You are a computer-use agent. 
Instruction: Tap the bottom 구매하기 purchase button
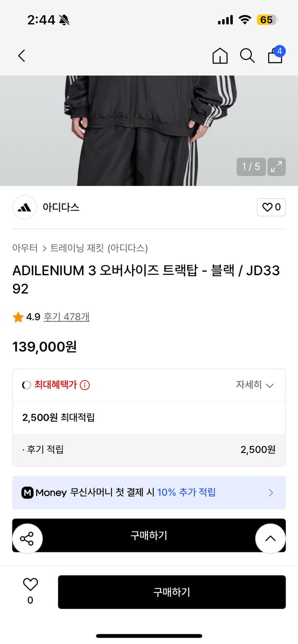coord(172,592)
